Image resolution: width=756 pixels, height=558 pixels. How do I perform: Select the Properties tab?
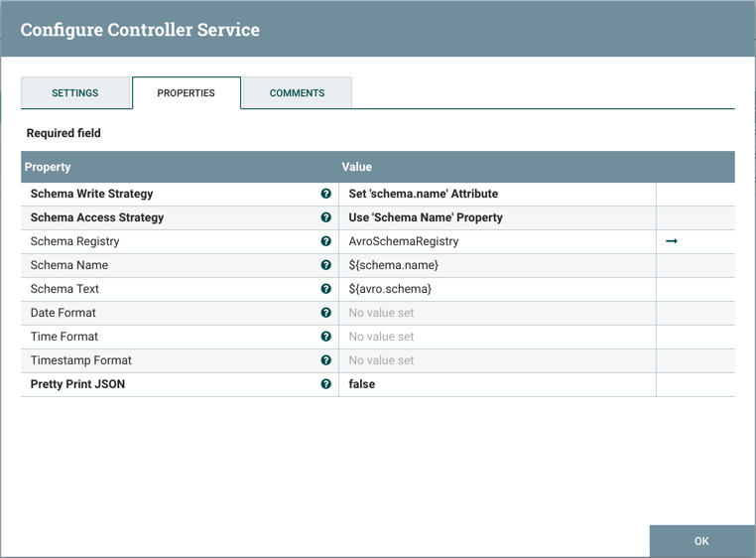pyautogui.click(x=187, y=93)
